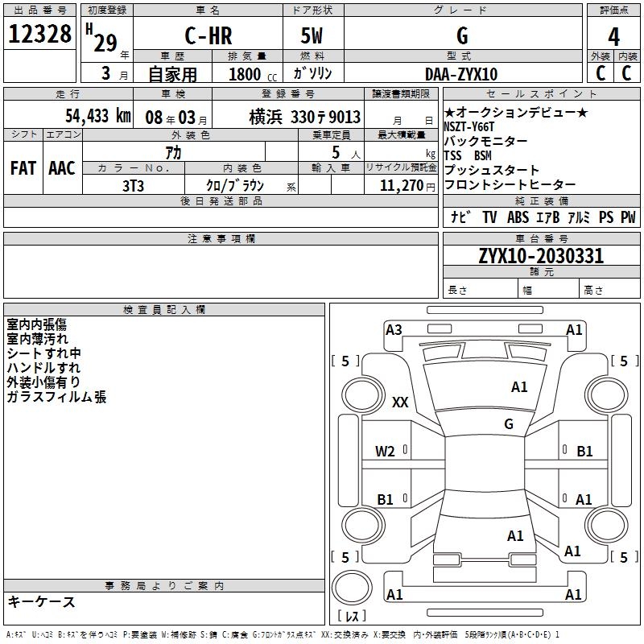The width and height of the screenshot is (644, 644).
Task: Select model code DAA-ZYX10
Action: [x=461, y=74]
